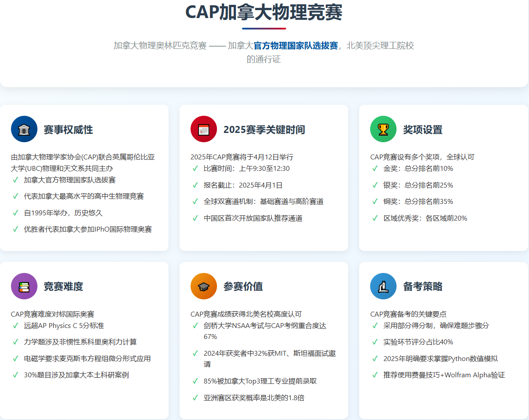Click the green trophy icon beside 奖项设置
Viewport: 529px width, 420px height.
(x=383, y=129)
